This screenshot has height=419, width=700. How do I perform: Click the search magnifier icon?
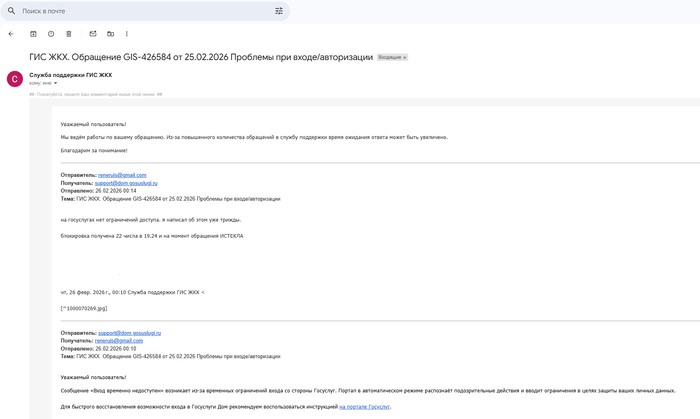tap(11, 11)
